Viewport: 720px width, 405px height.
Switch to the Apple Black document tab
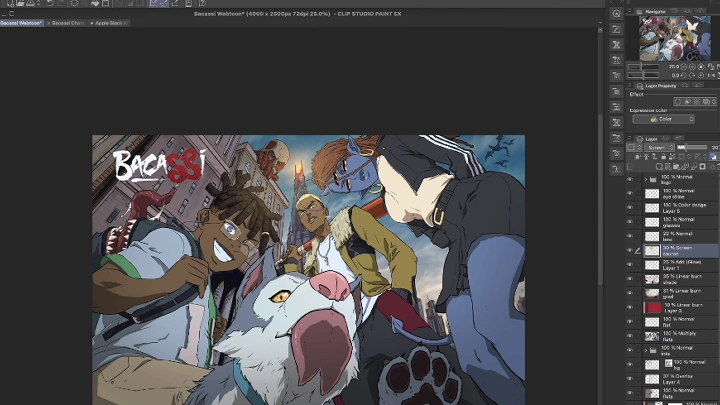click(x=110, y=23)
